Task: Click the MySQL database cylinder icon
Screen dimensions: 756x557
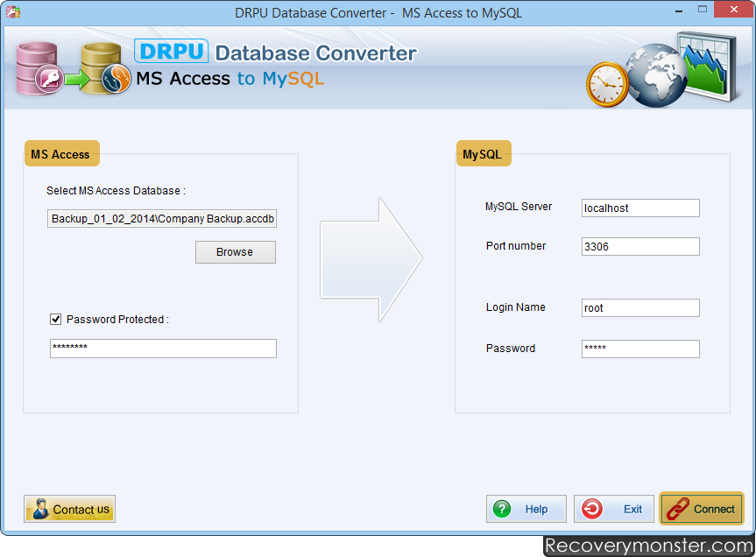Action: (106, 68)
